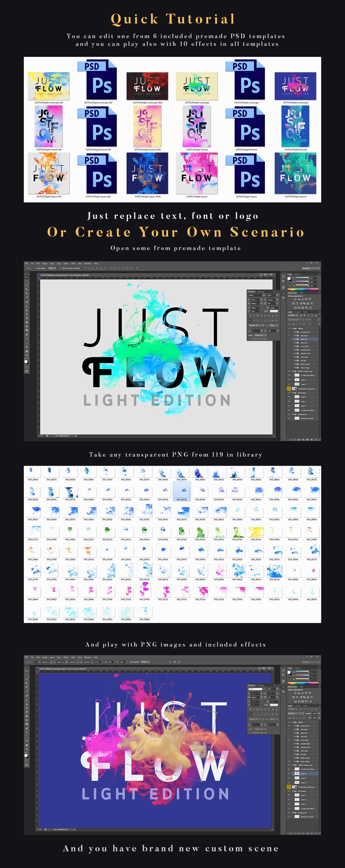Click the text Color swatch in the blue-canvas Character panel
The width and height of the screenshot is (345, 868).
274,705
